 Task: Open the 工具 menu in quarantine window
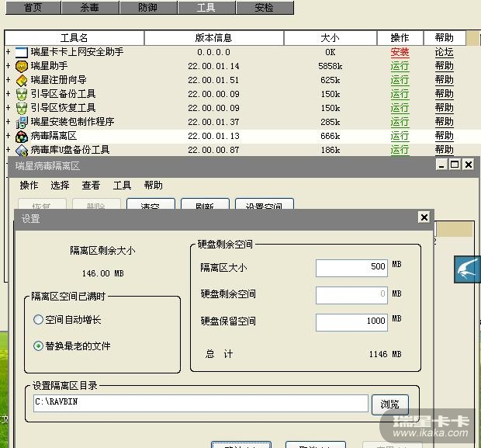(122, 185)
